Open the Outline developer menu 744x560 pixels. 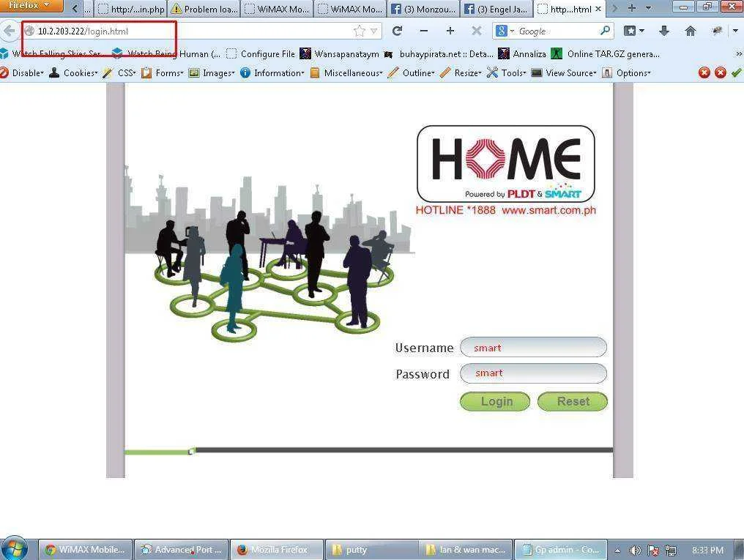(x=412, y=73)
